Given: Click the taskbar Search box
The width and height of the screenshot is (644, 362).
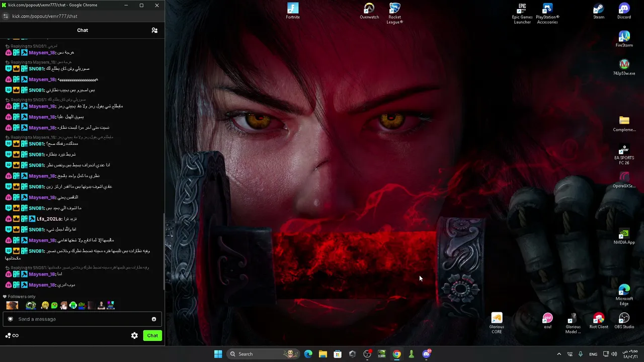Looking at the screenshot, I should tap(263, 354).
